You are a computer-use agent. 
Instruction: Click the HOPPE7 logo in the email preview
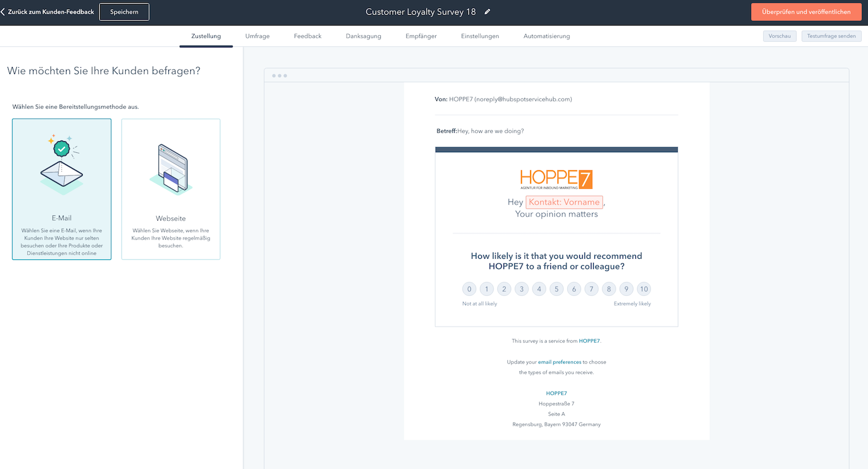tap(556, 179)
